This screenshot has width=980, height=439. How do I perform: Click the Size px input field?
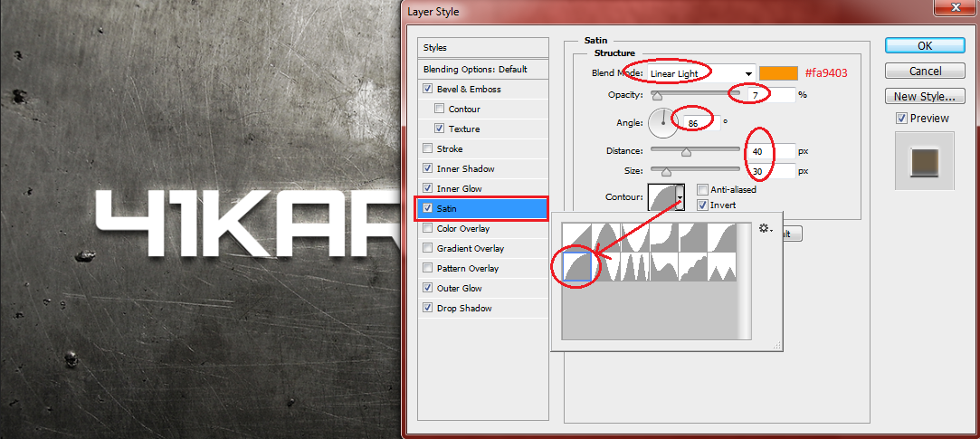tap(770, 171)
